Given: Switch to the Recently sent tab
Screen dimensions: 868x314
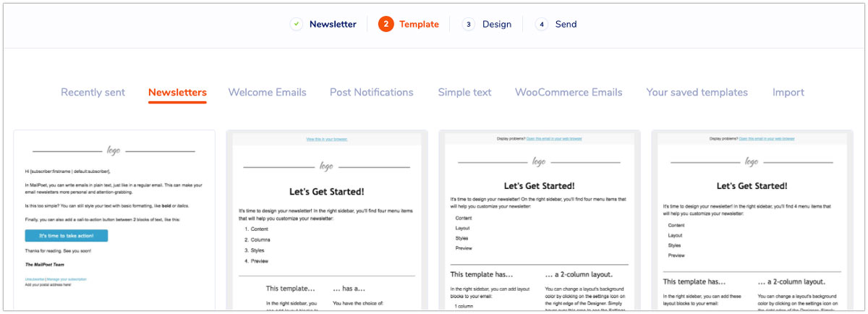Looking at the screenshot, I should [93, 92].
